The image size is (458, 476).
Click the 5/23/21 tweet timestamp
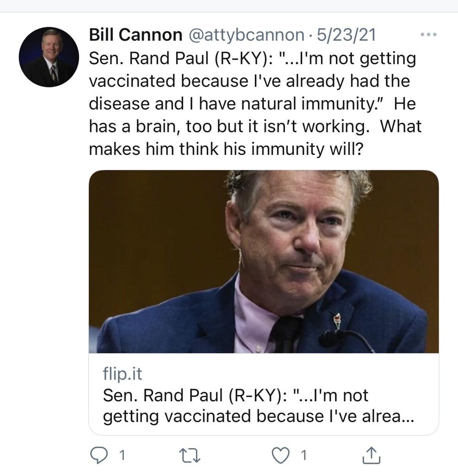pos(346,35)
